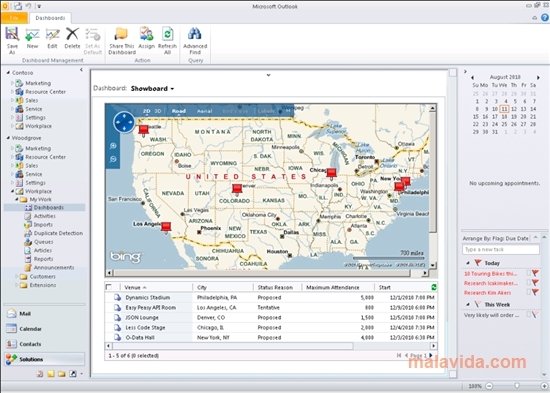Create a New dashboard from the ribbon
The height and width of the screenshot is (393, 550).
(x=32, y=38)
